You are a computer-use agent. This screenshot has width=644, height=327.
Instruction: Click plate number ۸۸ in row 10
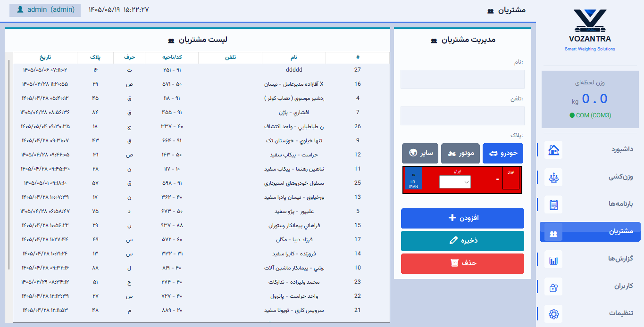tap(95, 268)
